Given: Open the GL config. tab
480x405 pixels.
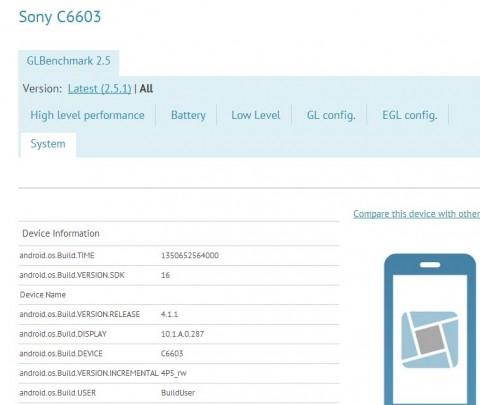Looking at the screenshot, I should (x=331, y=115).
